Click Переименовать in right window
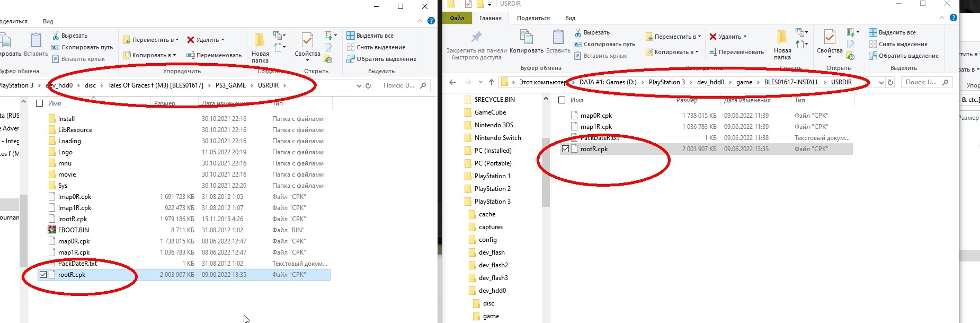Screen dimensions: 980x323 (x=736, y=52)
